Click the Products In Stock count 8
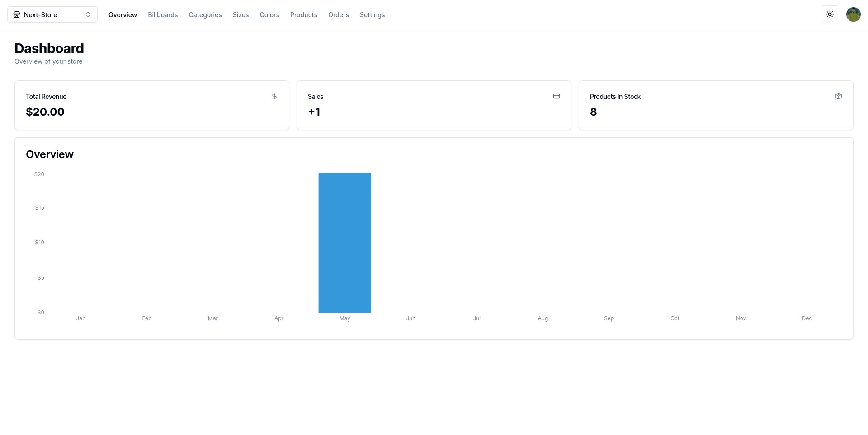Viewport: 868px width, 435px height. [x=593, y=112]
